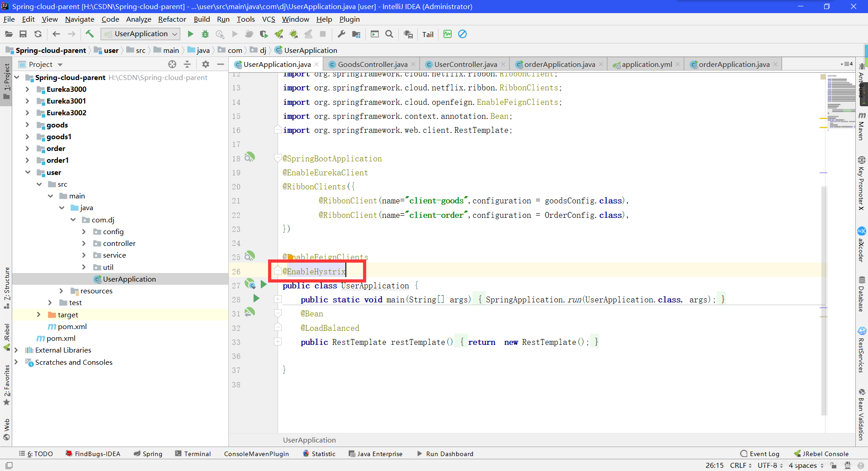Image resolution: width=868 pixels, height=471 pixels.
Task: Open the 6: TODO tool window
Action: point(36,453)
